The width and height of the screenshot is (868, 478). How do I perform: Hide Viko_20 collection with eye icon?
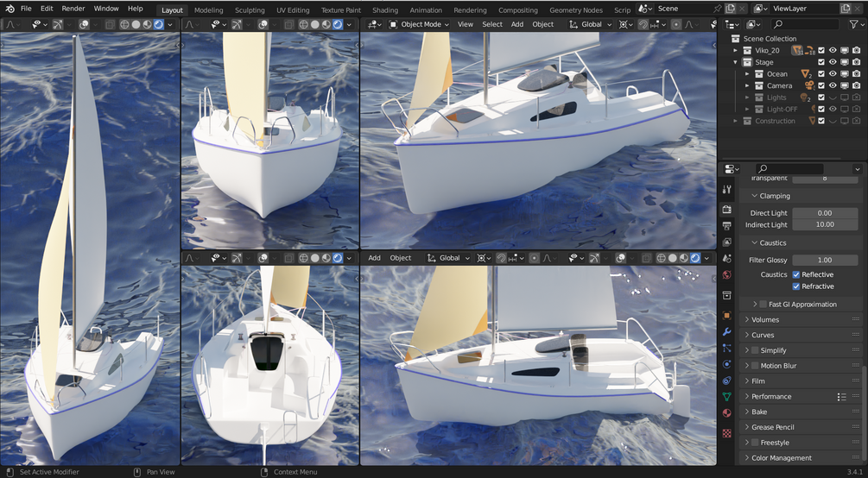(x=833, y=50)
